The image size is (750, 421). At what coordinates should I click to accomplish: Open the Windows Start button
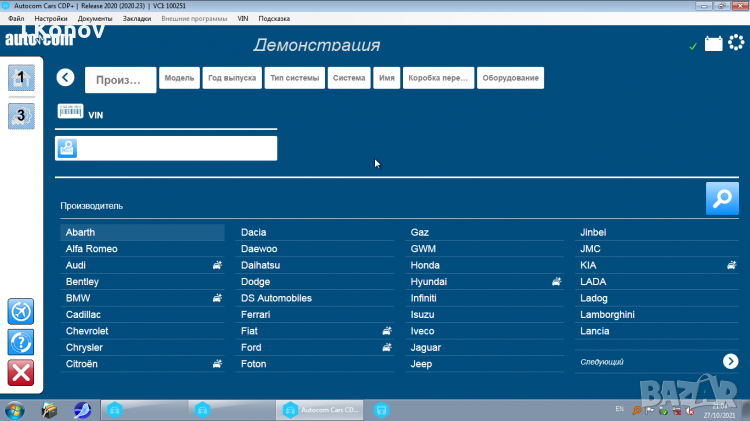15,409
